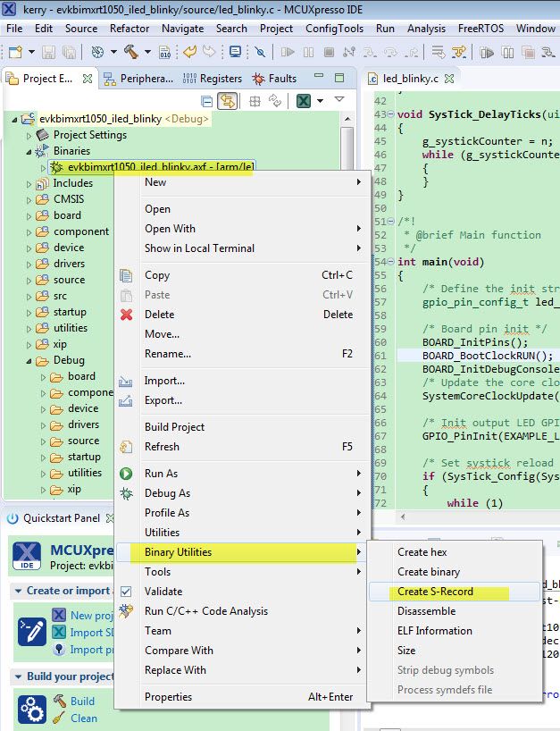The height and width of the screenshot is (731, 560).
Task: Click the binary file toolbar icon
Action: point(164,52)
